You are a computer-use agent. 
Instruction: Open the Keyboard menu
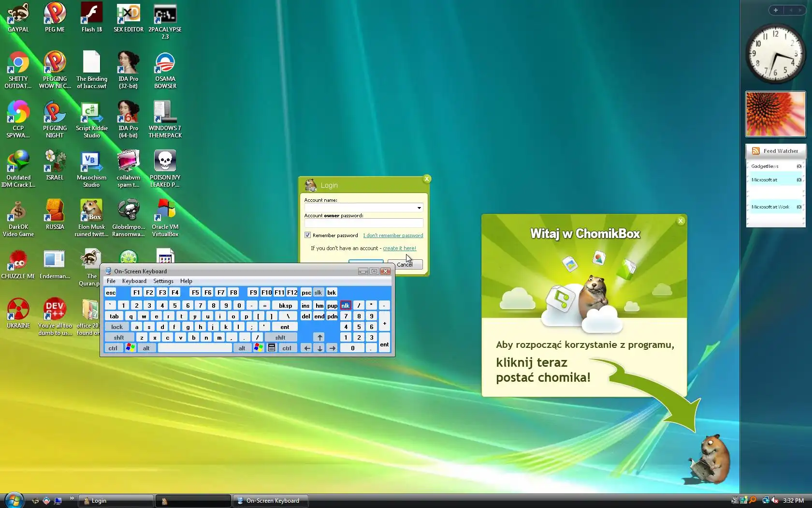[x=134, y=281]
